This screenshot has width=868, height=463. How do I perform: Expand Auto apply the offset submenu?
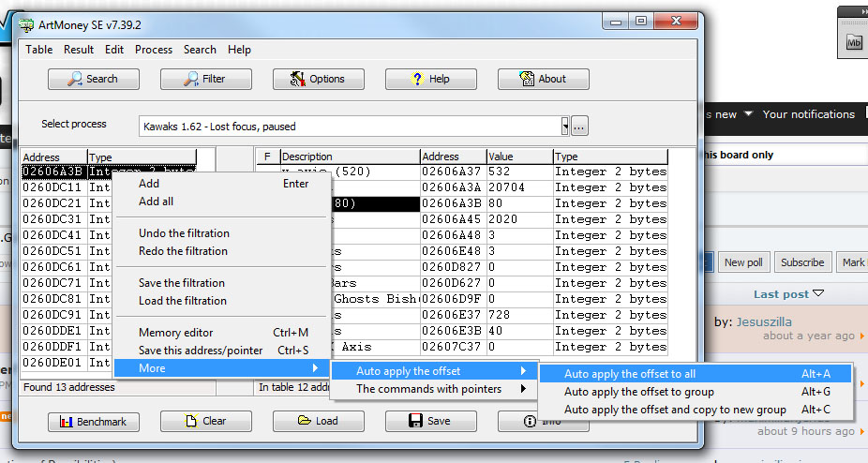point(435,371)
